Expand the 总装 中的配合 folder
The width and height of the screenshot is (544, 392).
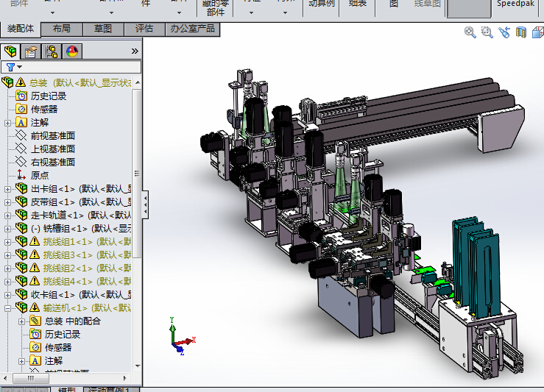(22, 321)
